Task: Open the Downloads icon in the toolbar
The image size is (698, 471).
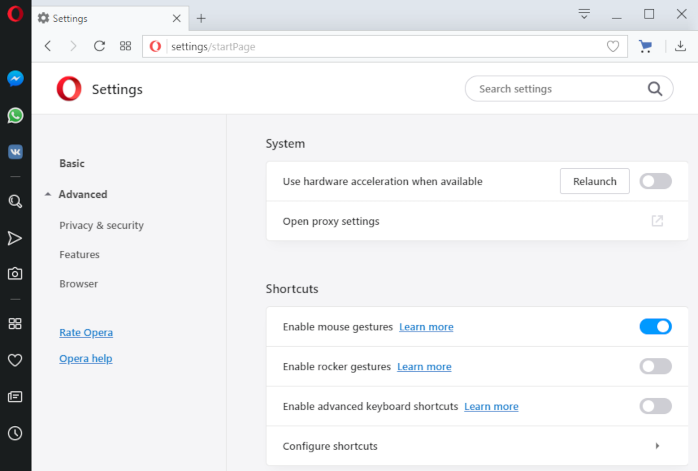Action: [x=680, y=46]
